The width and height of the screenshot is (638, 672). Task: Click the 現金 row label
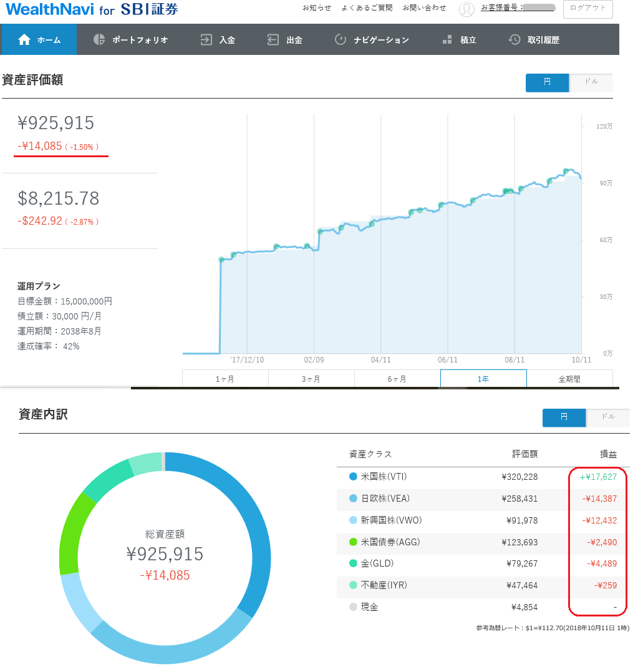[x=369, y=607]
